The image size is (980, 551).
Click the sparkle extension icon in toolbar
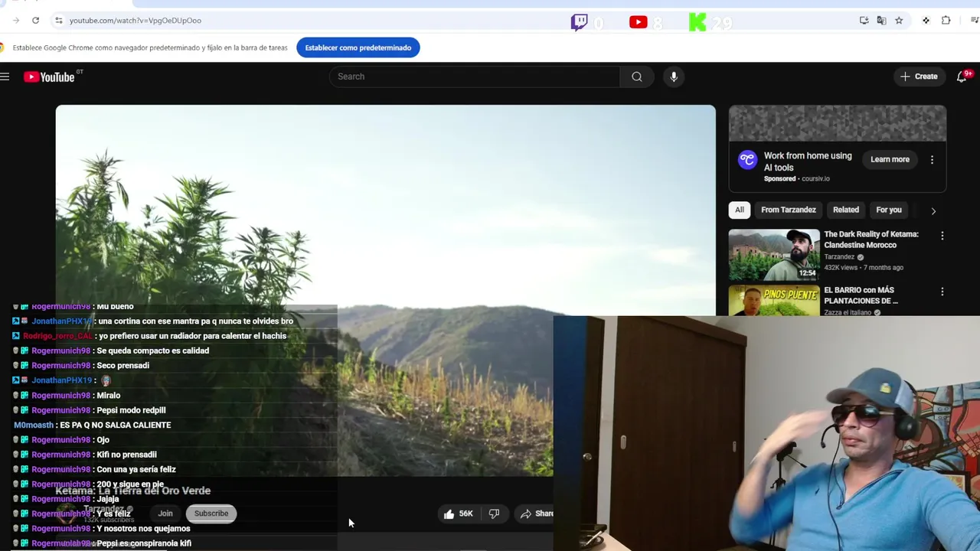click(926, 21)
